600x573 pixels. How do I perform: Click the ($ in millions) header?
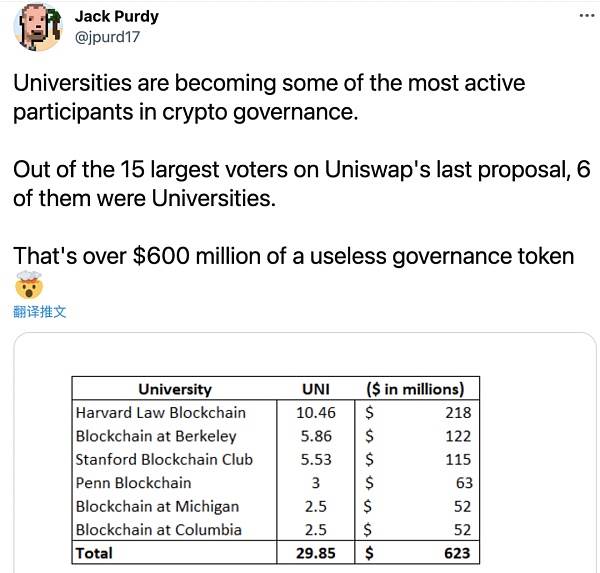click(x=416, y=389)
